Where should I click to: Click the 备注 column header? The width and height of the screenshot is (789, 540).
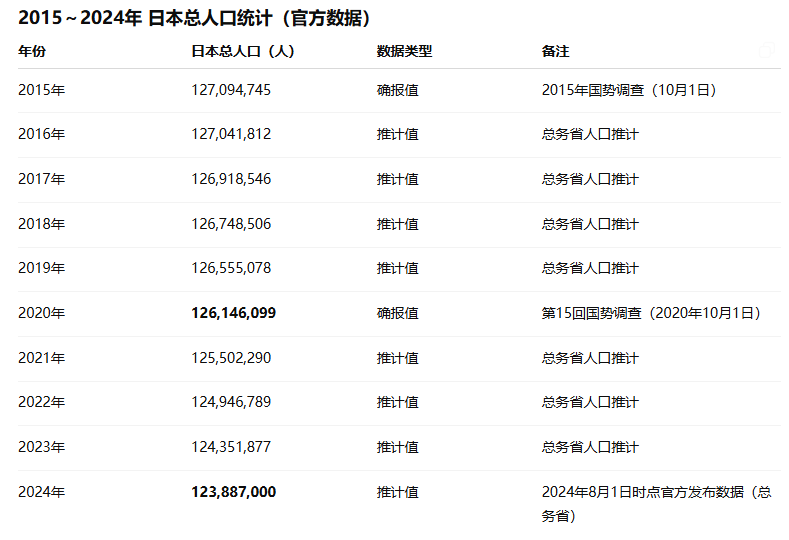point(555,51)
